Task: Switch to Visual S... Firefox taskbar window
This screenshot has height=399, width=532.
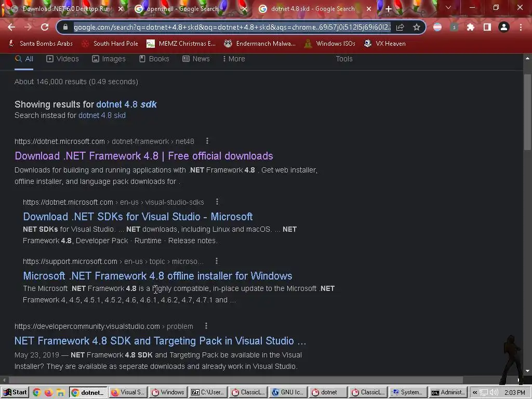Action: click(x=128, y=392)
